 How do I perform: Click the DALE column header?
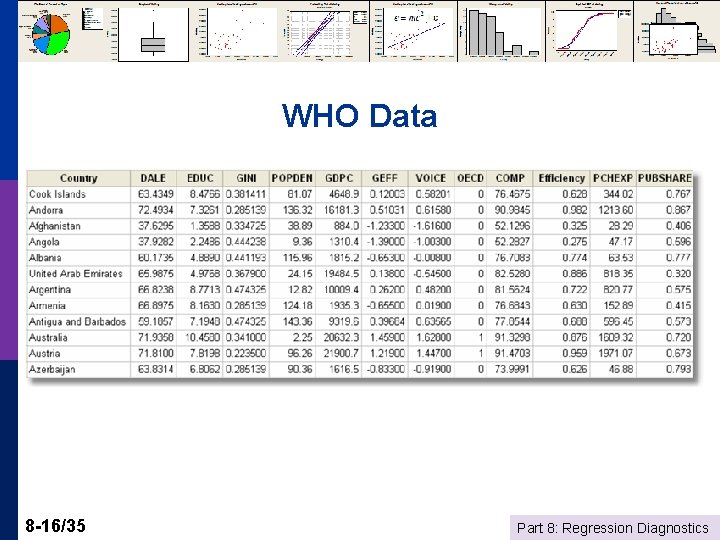click(153, 178)
